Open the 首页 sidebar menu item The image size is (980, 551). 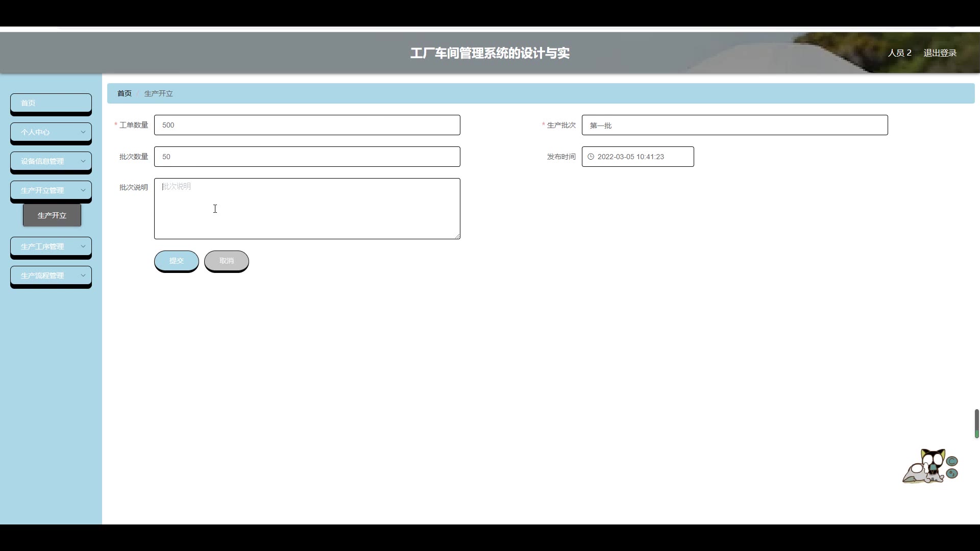coord(51,103)
